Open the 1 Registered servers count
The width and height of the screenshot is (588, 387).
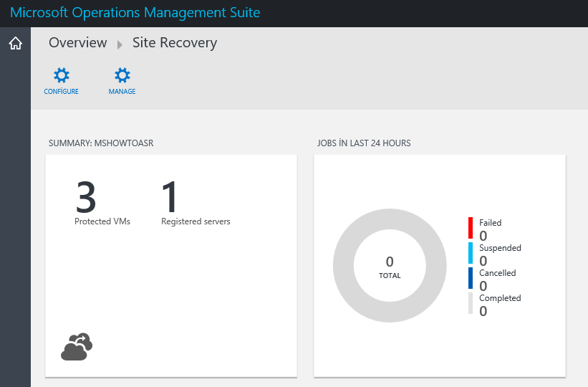pyautogui.click(x=170, y=197)
